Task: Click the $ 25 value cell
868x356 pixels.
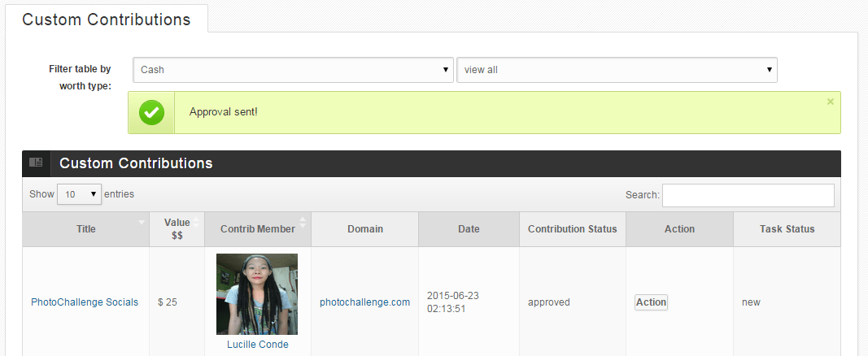Action: [x=177, y=302]
